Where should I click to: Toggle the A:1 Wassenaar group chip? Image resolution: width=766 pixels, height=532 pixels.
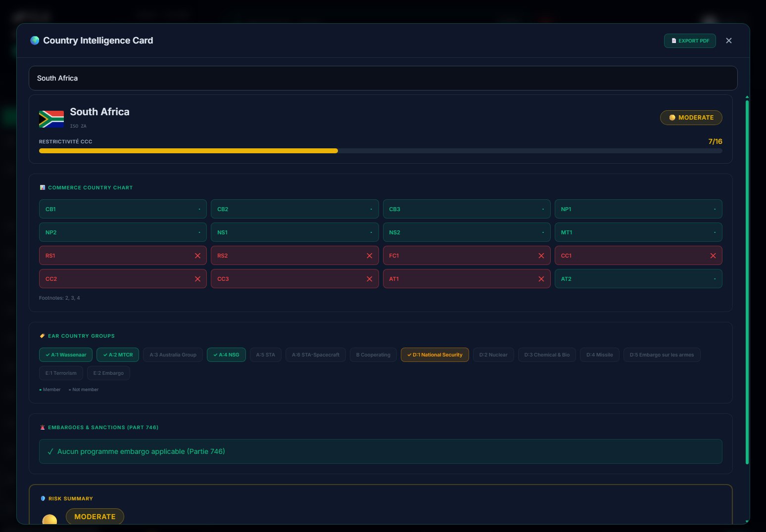pyautogui.click(x=66, y=355)
